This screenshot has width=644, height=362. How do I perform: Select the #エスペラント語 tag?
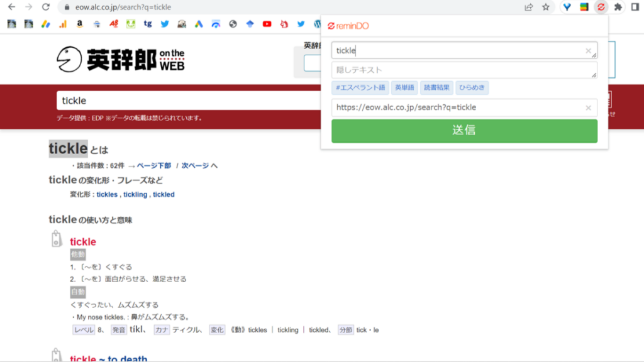coord(360,87)
